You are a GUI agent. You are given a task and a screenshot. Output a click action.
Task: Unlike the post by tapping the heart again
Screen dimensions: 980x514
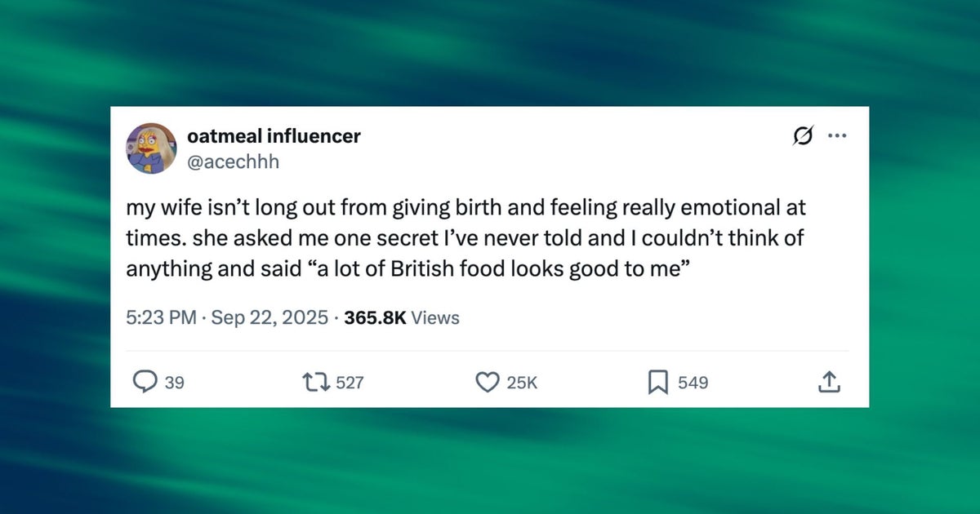pyautogui.click(x=488, y=382)
